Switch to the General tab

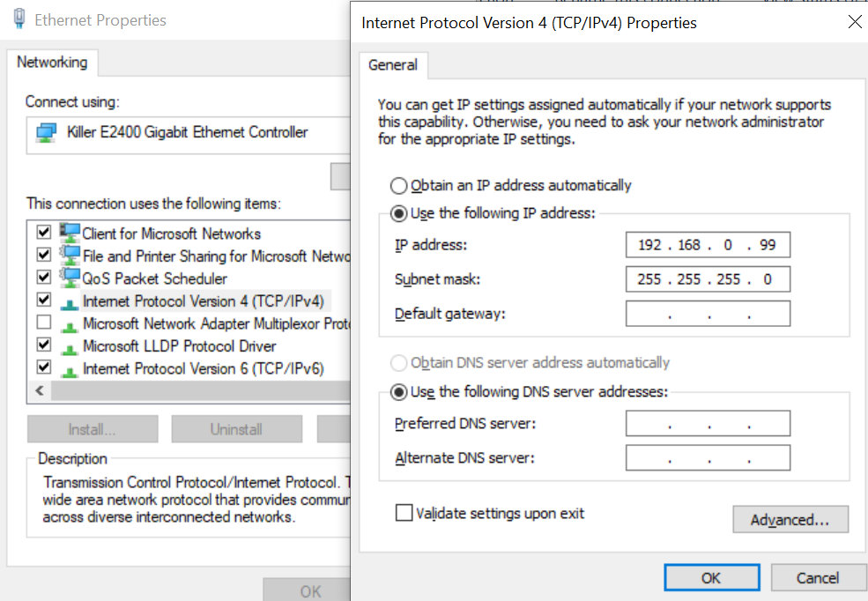393,65
